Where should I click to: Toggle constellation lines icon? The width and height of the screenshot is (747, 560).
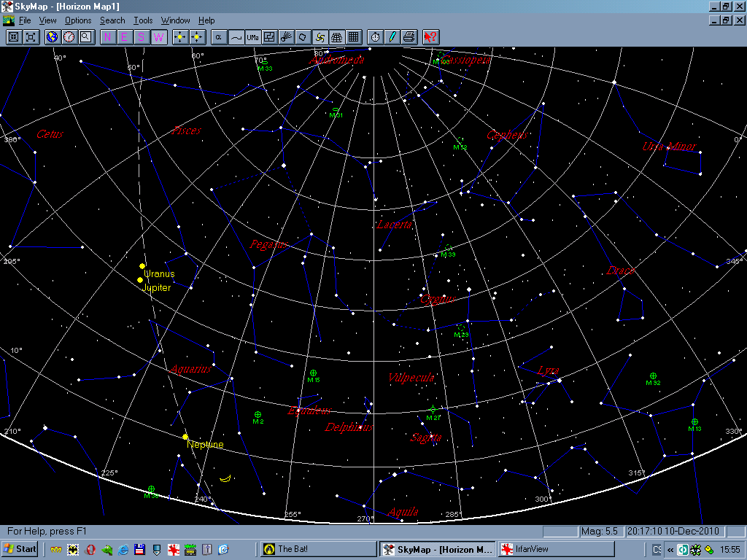[236, 37]
